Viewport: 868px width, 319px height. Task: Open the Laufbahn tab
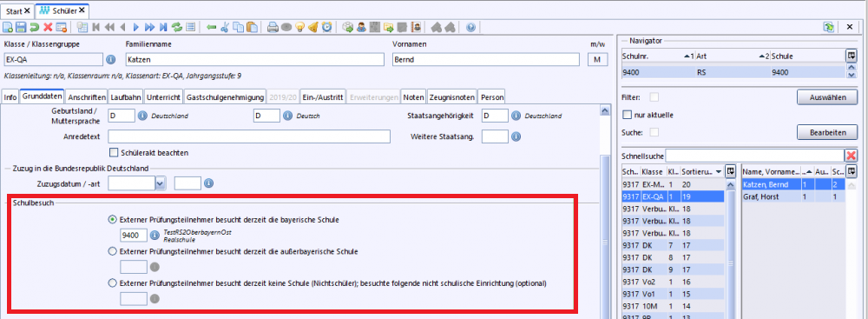[126, 97]
